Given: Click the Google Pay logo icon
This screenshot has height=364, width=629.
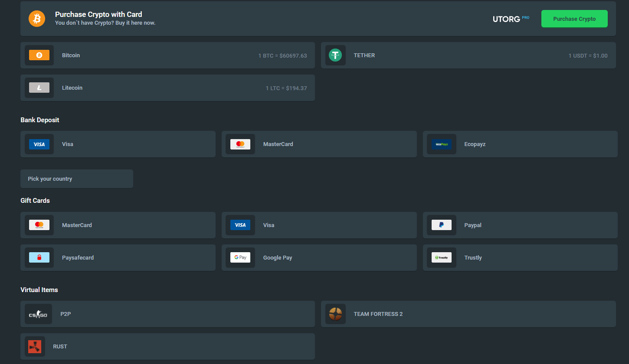Looking at the screenshot, I should [240, 257].
